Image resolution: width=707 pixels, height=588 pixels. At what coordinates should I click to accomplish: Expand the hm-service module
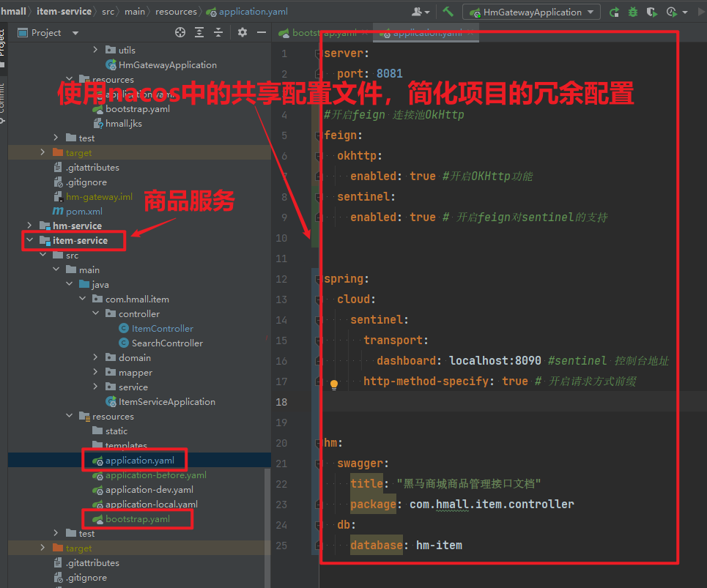click(29, 226)
